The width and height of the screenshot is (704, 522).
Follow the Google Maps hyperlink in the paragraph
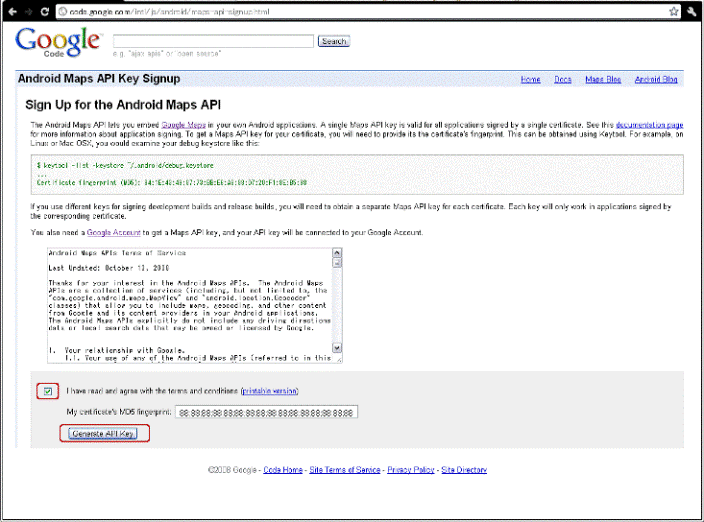[x=184, y=125]
